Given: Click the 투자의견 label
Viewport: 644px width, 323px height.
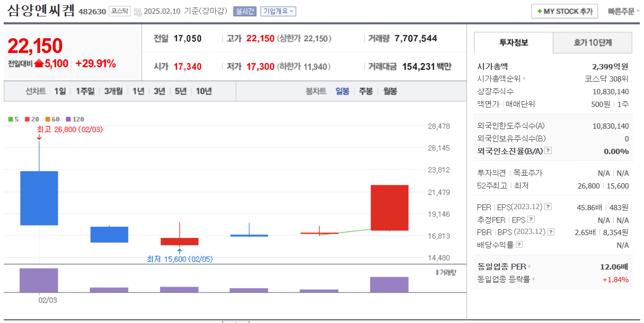Looking at the screenshot, I should pyautogui.click(x=492, y=173).
